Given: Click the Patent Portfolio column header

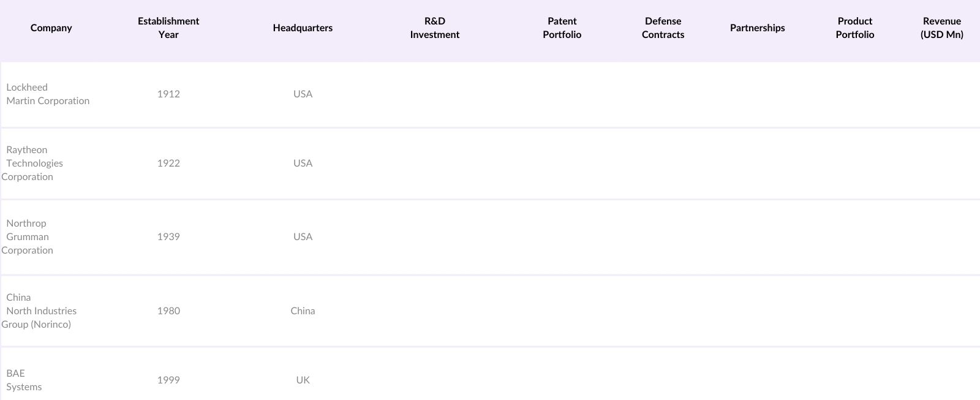Looking at the screenshot, I should [x=562, y=28].
